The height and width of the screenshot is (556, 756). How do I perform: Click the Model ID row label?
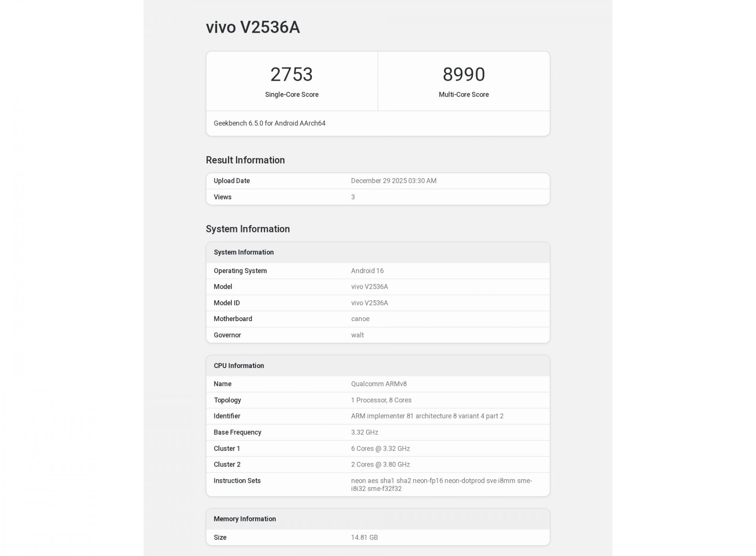tap(226, 303)
